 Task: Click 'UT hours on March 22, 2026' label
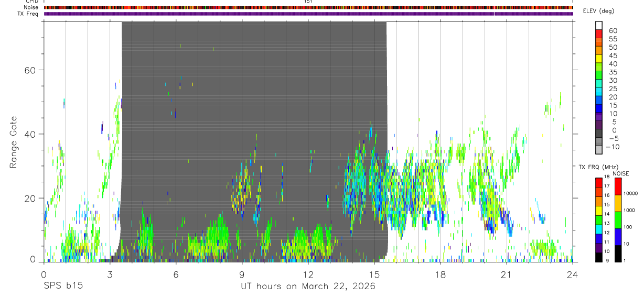pos(308,287)
